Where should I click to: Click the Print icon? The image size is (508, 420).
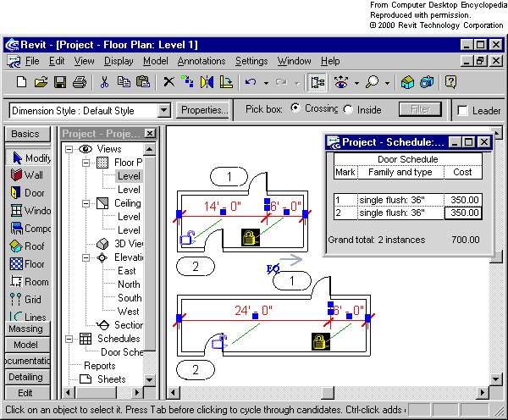click(x=80, y=82)
